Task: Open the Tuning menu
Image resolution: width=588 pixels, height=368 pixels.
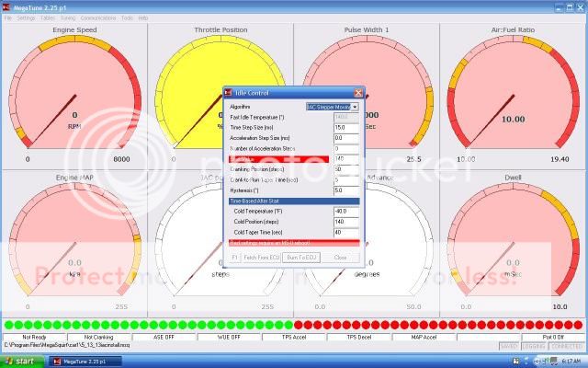Action: pyautogui.click(x=69, y=17)
